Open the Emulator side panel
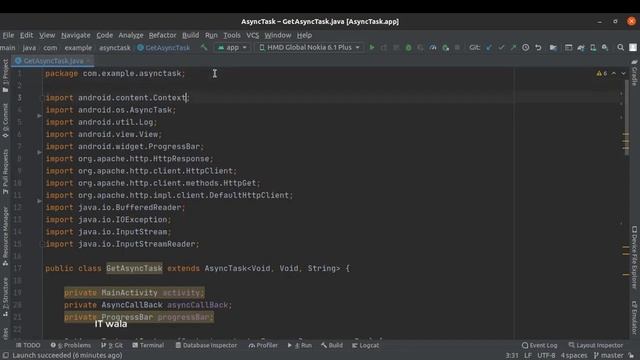This screenshot has width=640, height=360. 634,318
